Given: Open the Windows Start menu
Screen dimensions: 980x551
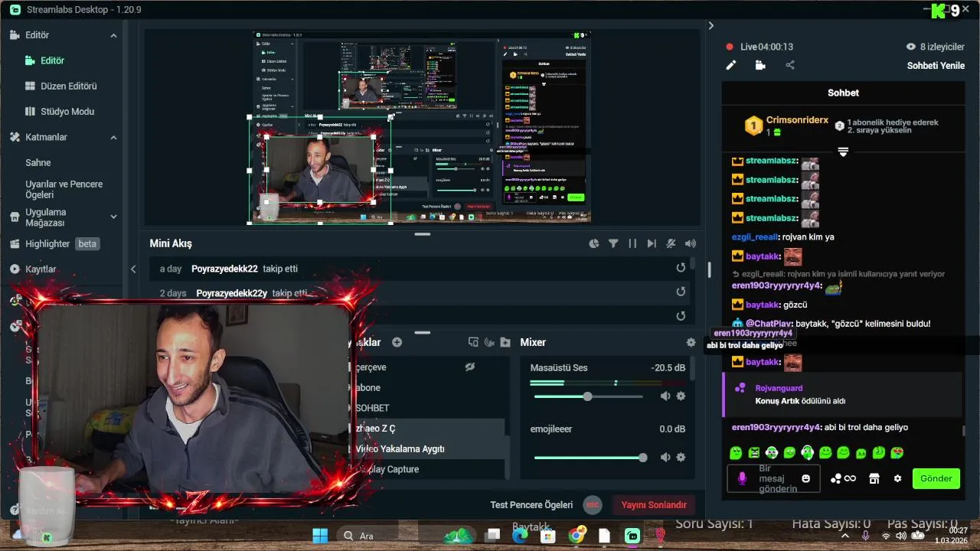Looking at the screenshot, I should 320,535.
